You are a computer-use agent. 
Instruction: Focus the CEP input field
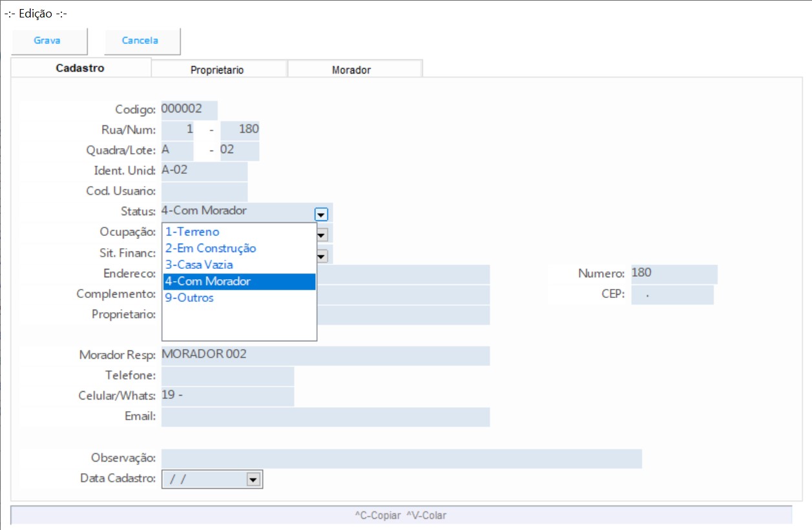pyautogui.click(x=672, y=295)
